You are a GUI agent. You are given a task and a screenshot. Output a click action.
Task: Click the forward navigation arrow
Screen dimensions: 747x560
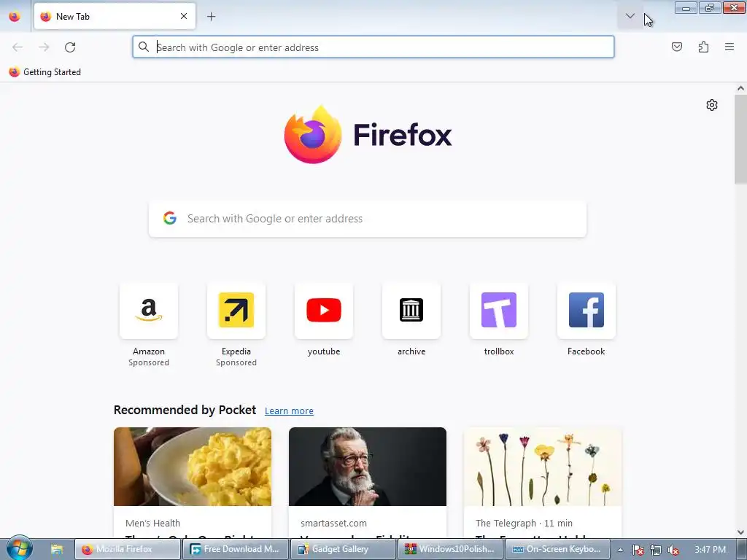point(44,47)
